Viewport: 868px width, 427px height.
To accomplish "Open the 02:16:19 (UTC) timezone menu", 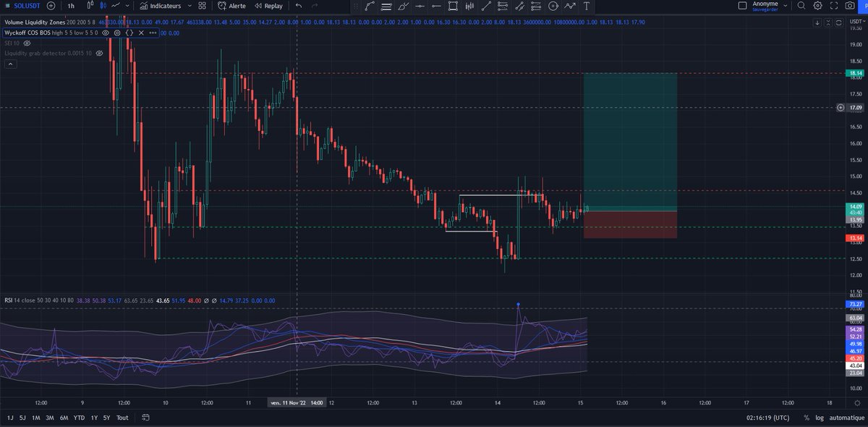I will point(769,418).
